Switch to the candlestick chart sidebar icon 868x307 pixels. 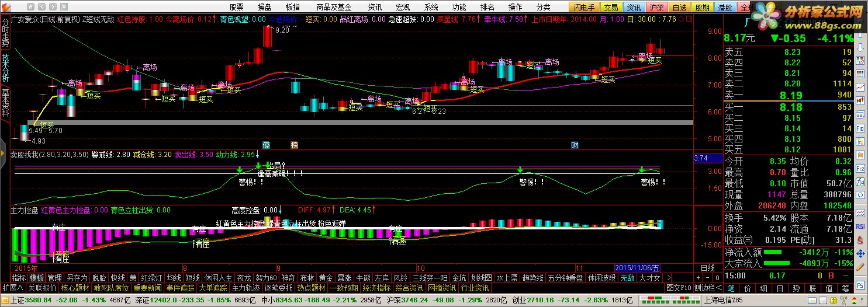point(860,100)
